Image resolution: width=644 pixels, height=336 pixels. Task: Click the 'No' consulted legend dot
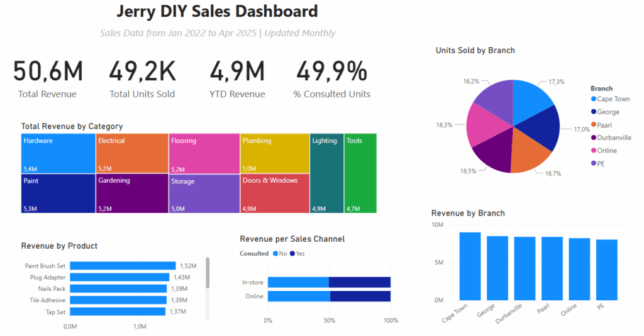[275, 254]
